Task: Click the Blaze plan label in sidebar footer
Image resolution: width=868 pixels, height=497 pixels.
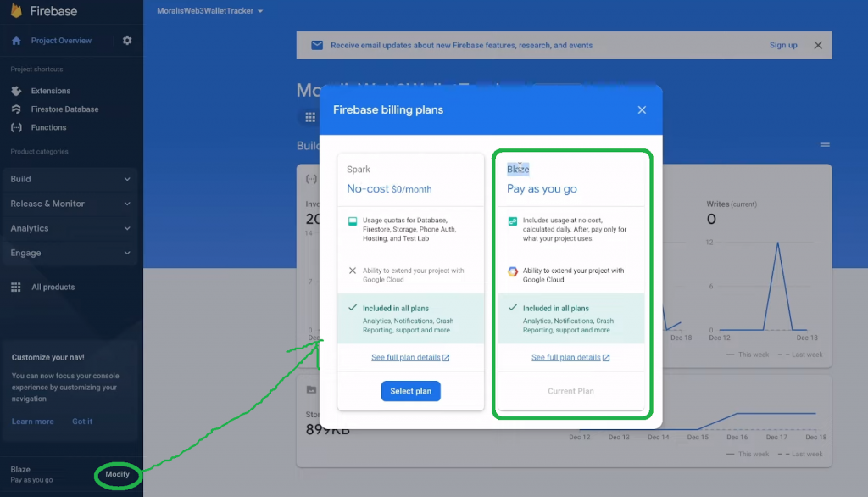Action: coord(20,469)
